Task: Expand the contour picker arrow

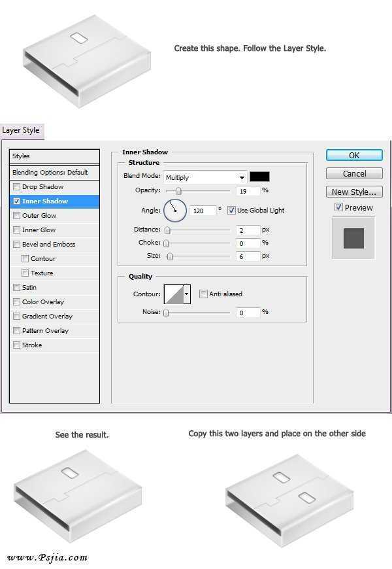Action: click(x=187, y=294)
